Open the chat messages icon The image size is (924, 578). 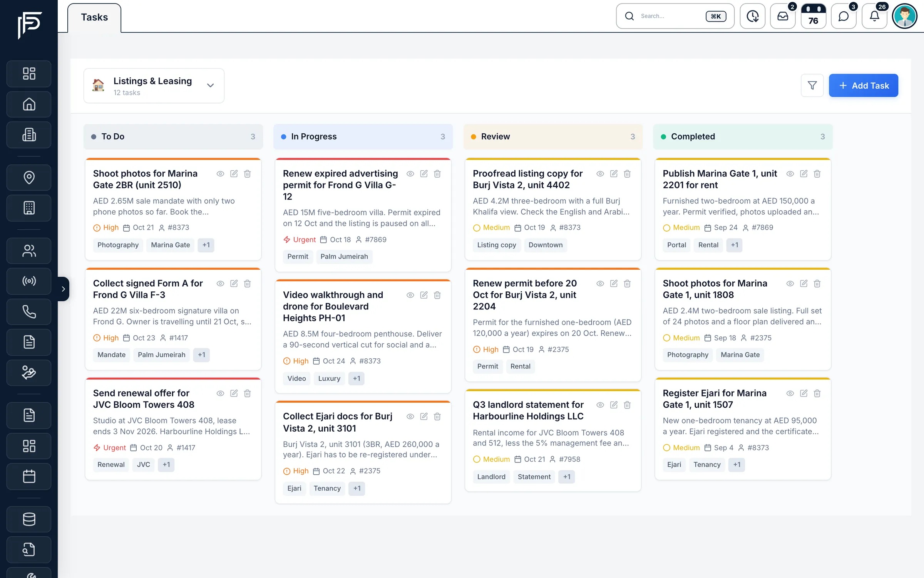[844, 16]
